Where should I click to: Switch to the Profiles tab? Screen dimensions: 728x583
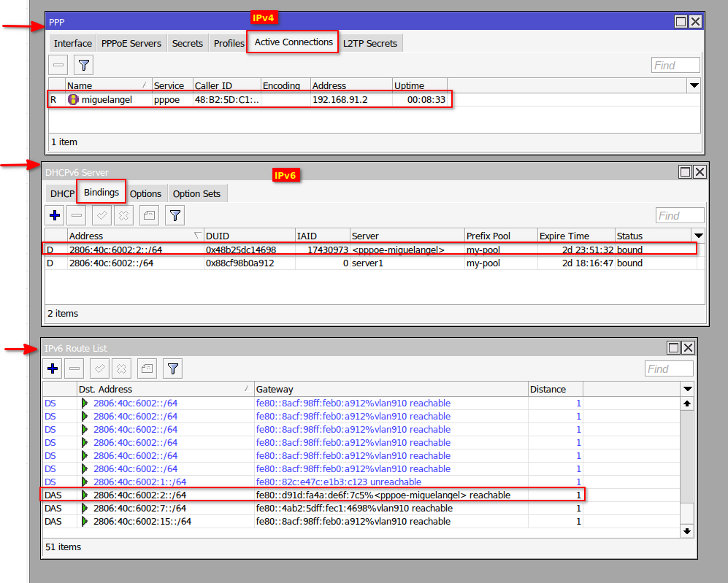click(229, 43)
